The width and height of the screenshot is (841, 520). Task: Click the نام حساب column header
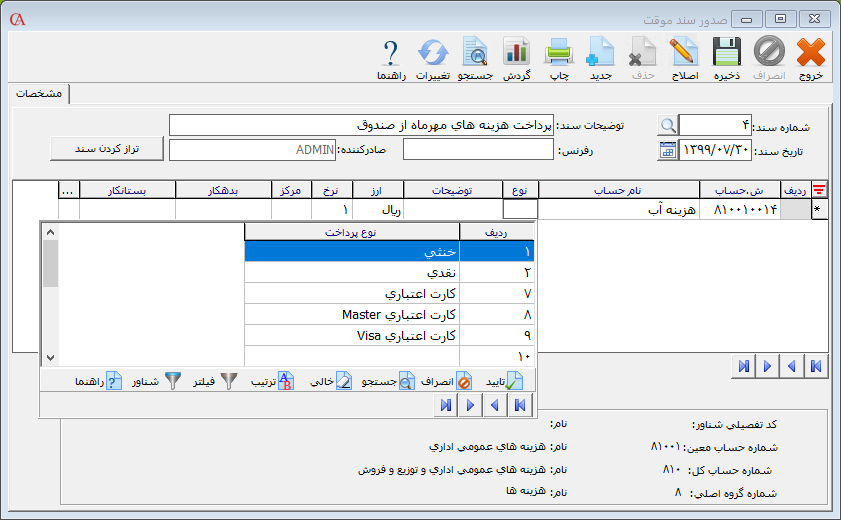(x=619, y=190)
